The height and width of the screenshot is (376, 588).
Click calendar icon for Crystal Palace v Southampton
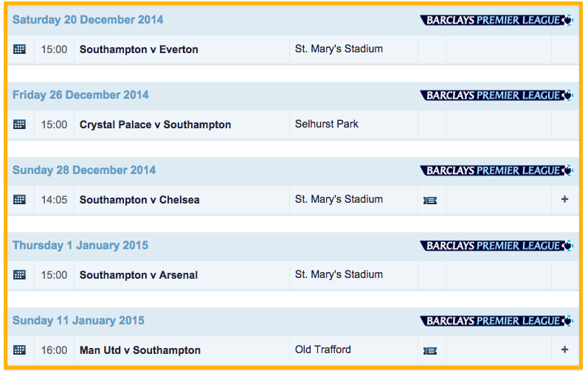(x=20, y=125)
